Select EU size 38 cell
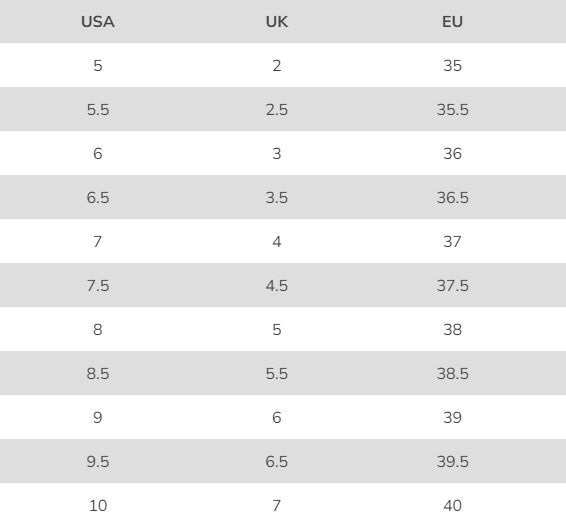Viewport: 566px width, 526px height. pos(452,330)
